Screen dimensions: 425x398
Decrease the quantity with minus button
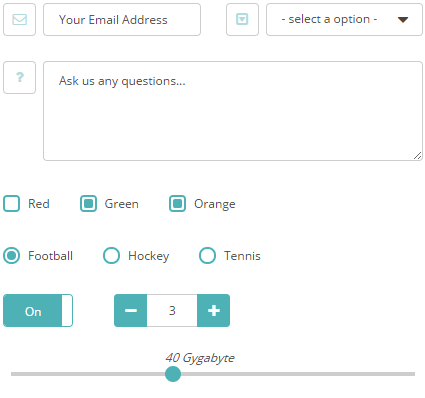[131, 310]
